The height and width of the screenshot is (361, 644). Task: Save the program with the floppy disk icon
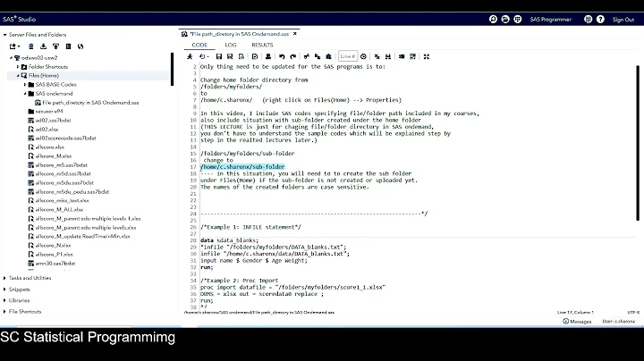click(x=219, y=56)
